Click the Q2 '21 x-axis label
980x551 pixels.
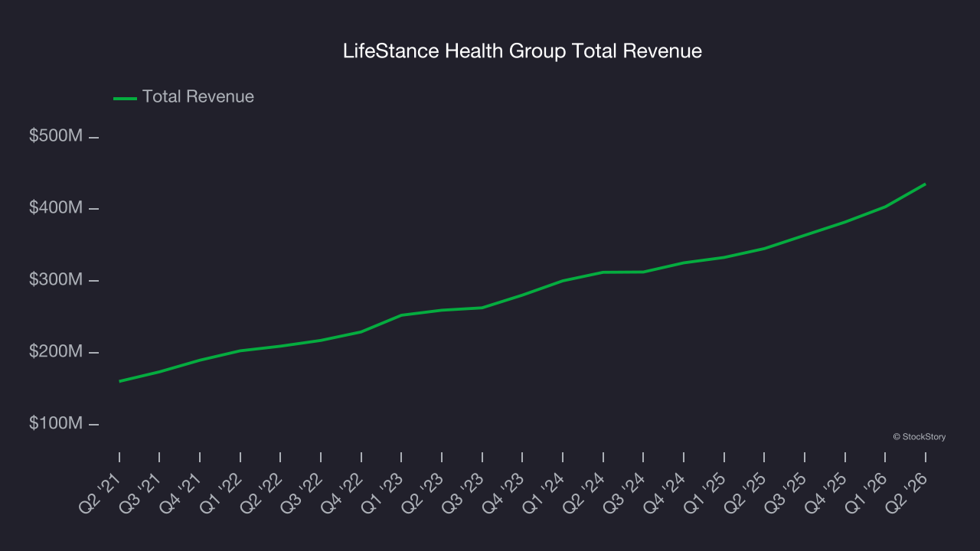point(101,492)
